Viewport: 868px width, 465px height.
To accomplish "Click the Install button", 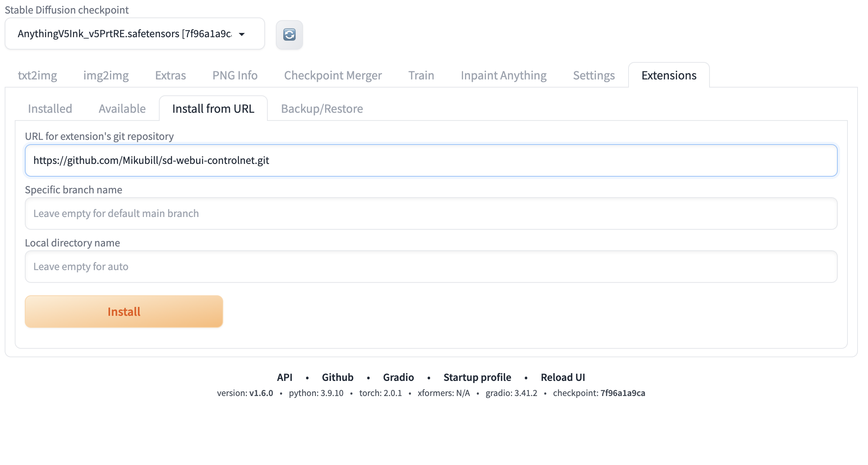I will (x=124, y=311).
